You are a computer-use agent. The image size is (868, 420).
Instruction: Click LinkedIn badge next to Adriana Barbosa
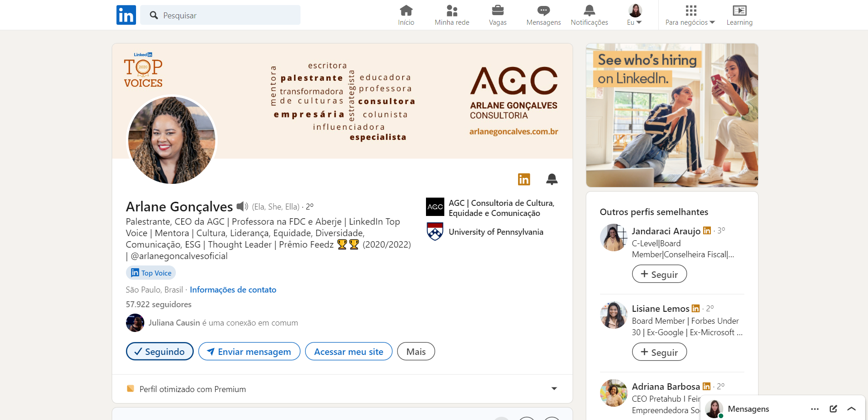707,387
